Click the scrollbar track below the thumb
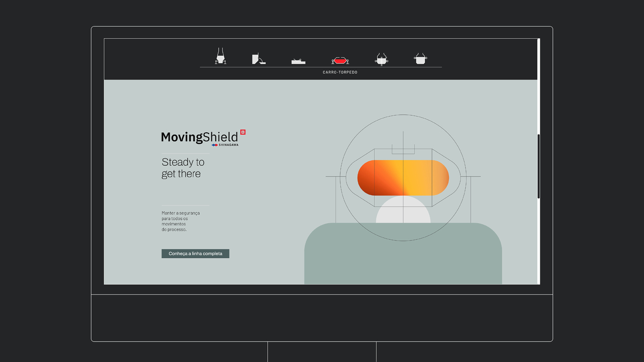 click(539, 241)
